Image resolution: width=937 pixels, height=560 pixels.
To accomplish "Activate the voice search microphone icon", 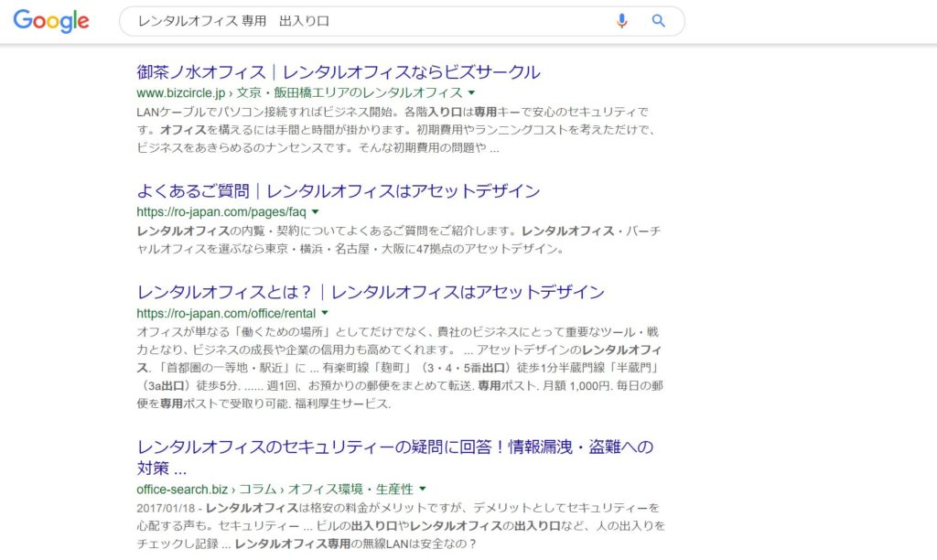I will [623, 18].
